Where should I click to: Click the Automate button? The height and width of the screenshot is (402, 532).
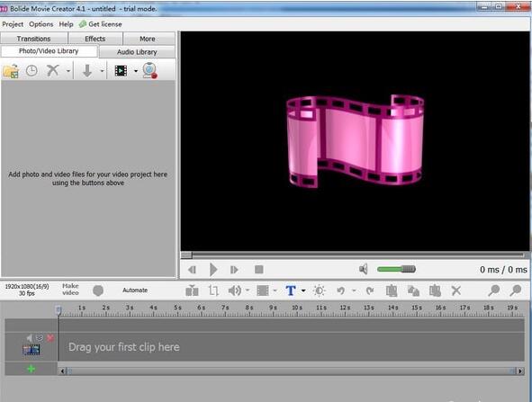[x=135, y=290]
